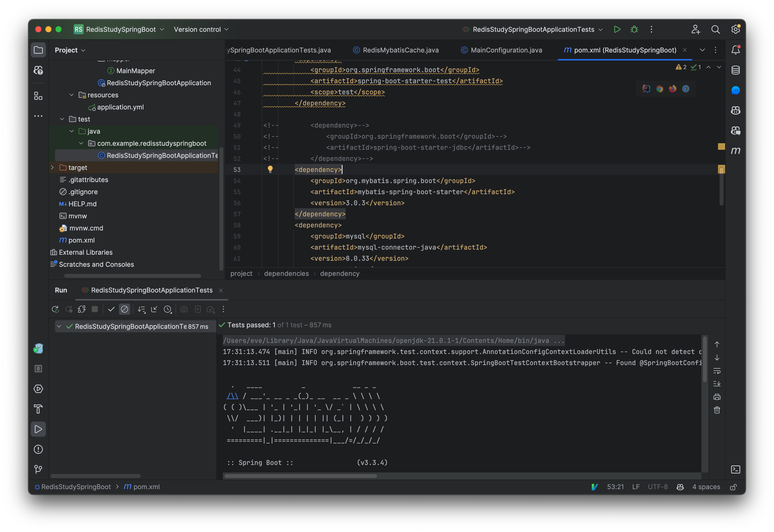Open the run configuration selector dropdown
774x532 pixels.
click(x=533, y=29)
